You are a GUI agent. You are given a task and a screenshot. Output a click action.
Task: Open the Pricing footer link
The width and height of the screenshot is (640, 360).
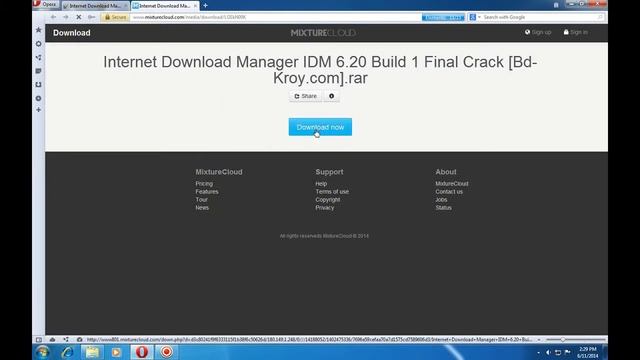[x=204, y=184]
